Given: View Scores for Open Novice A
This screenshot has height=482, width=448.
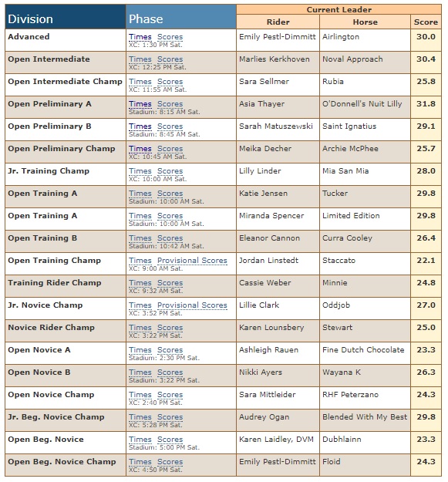Looking at the screenshot, I should (x=170, y=350).
